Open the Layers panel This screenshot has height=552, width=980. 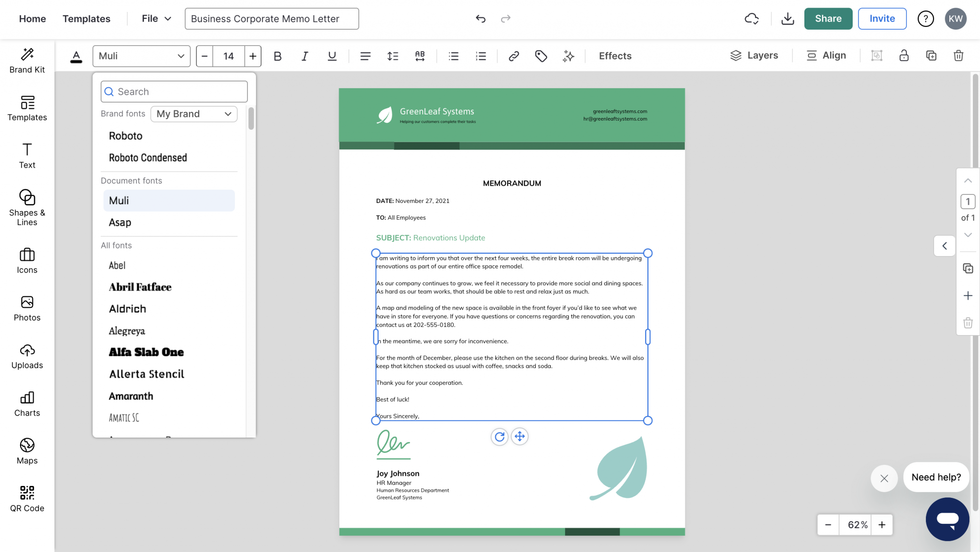point(754,55)
